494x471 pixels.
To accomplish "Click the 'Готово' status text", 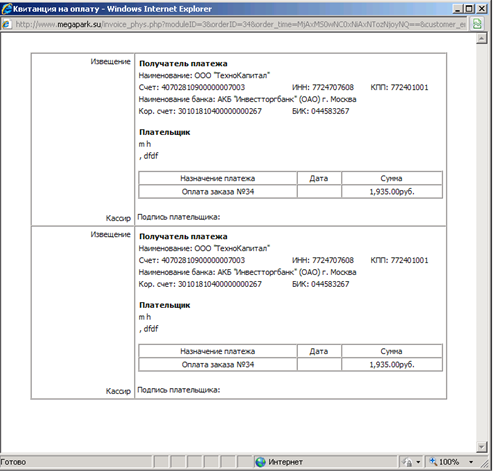I will tap(13, 462).
